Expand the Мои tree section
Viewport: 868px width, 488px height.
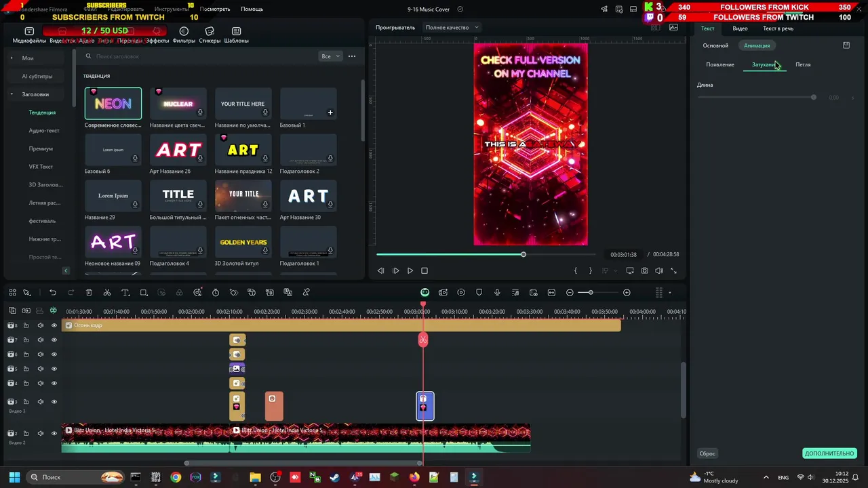(12, 58)
